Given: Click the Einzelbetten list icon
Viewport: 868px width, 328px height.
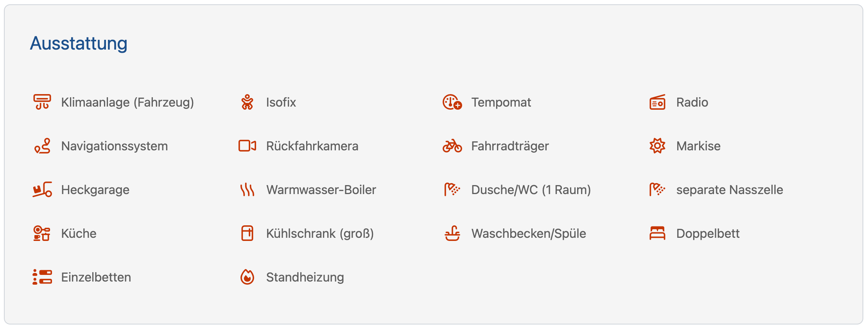Looking at the screenshot, I should (x=42, y=277).
